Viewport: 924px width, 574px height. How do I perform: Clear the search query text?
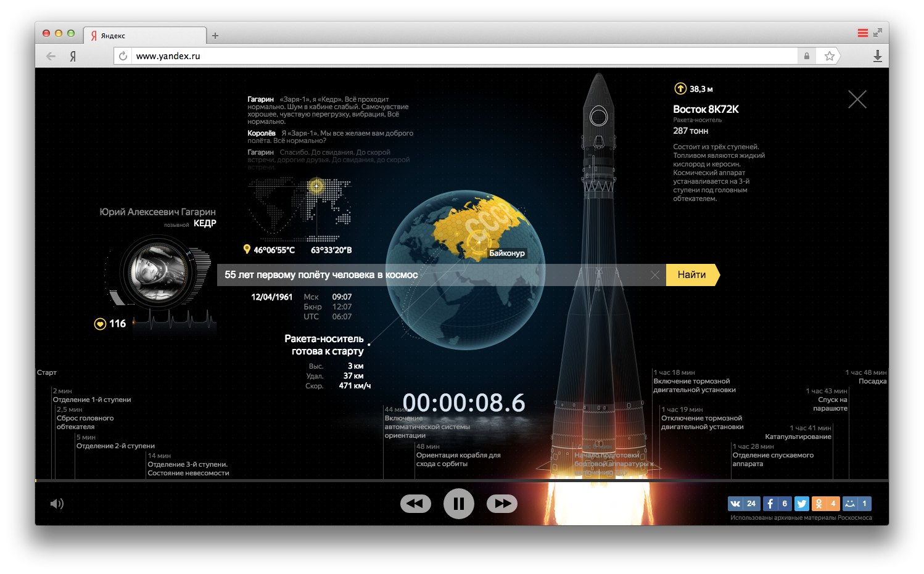[x=655, y=275]
